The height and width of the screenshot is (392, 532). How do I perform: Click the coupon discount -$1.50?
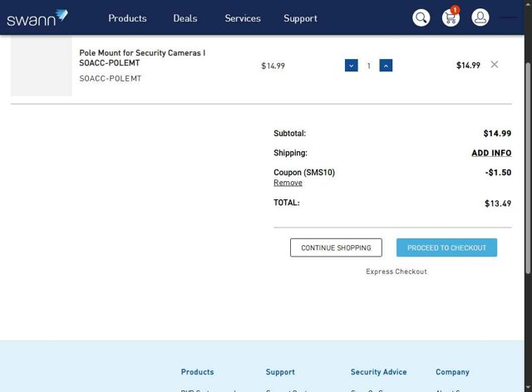pos(498,172)
